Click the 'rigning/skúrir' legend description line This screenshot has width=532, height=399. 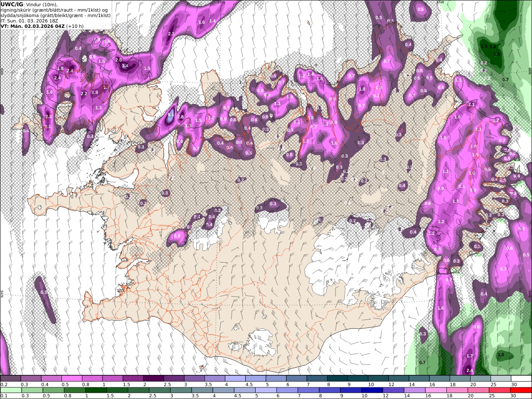point(54,10)
